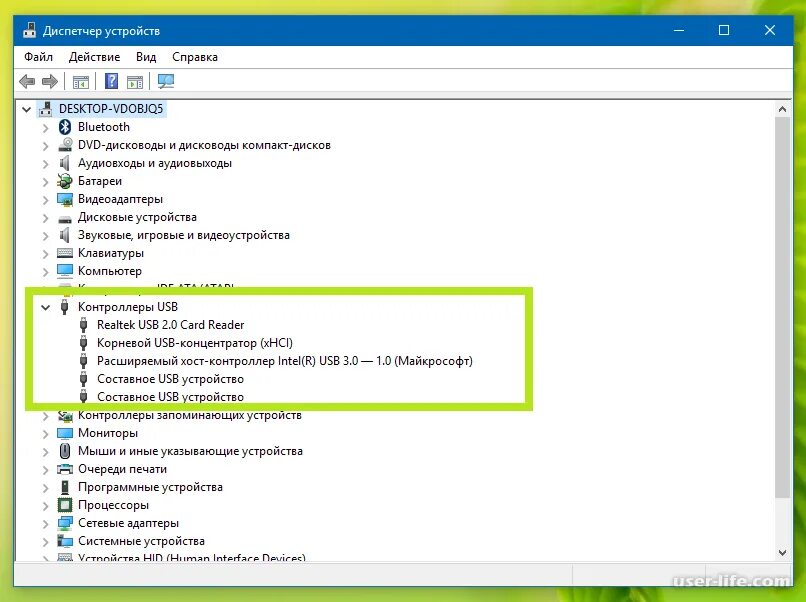Expand the Bluetooth category

46,127
